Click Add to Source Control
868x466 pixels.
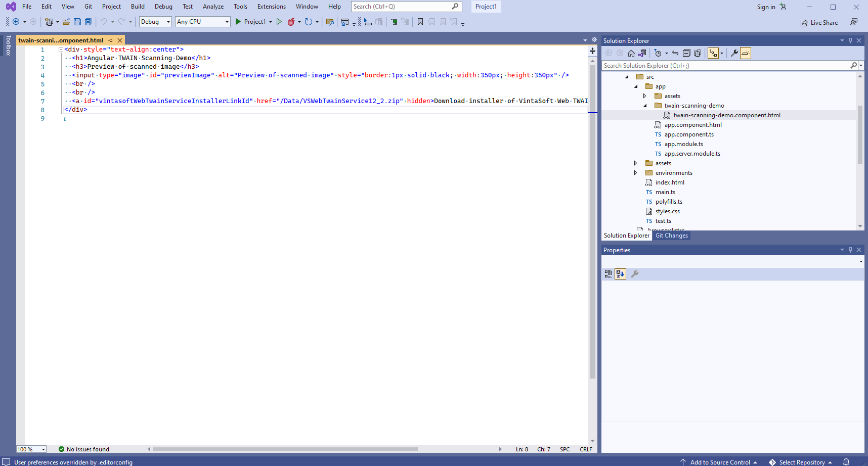point(719,462)
